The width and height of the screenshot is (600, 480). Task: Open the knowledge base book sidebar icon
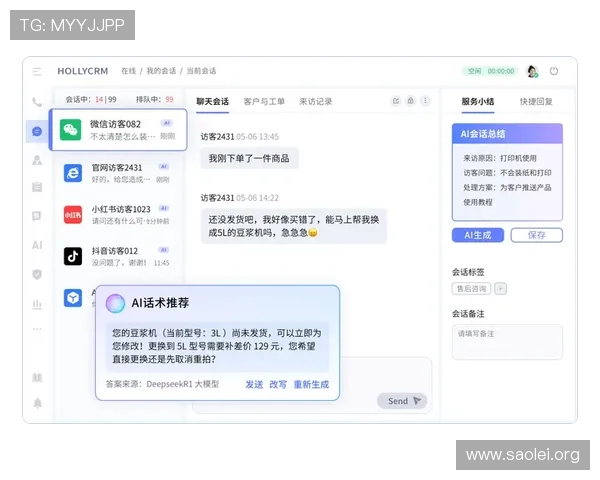click(x=37, y=378)
